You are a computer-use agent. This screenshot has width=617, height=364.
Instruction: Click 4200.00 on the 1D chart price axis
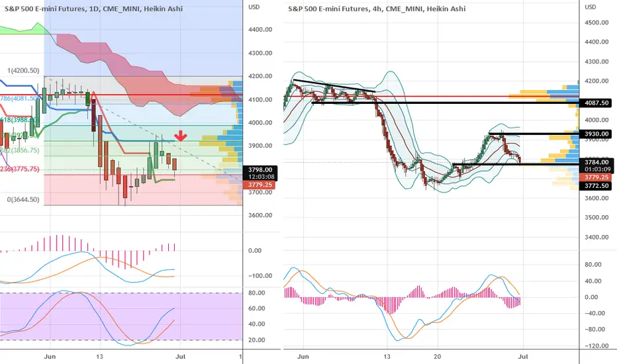tap(260, 76)
